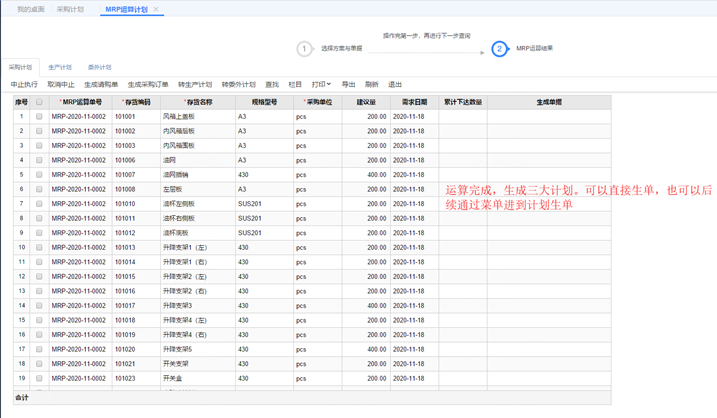The height and width of the screenshot is (418, 717).
Task: Open the 打印 dropdown menu
Action: (x=320, y=85)
